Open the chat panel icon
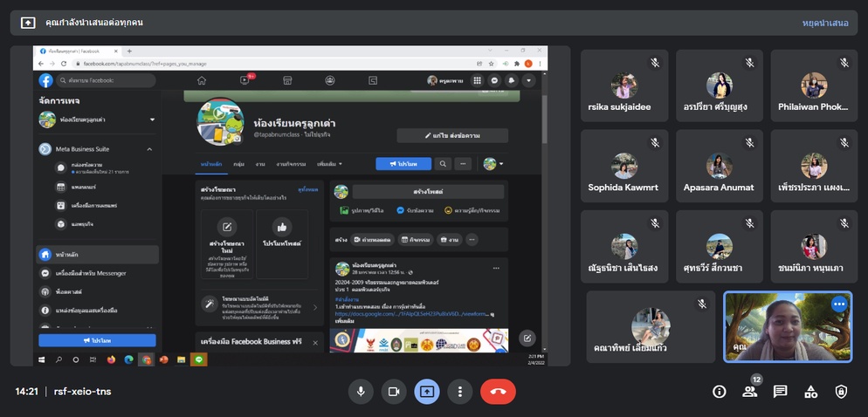Viewport: 868px width, 417px height. (781, 392)
